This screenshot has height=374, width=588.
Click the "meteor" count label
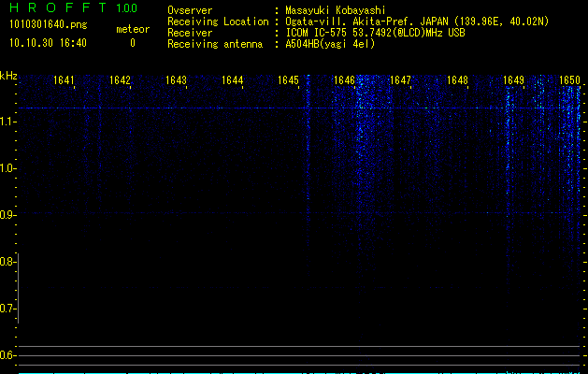pyautogui.click(x=133, y=29)
